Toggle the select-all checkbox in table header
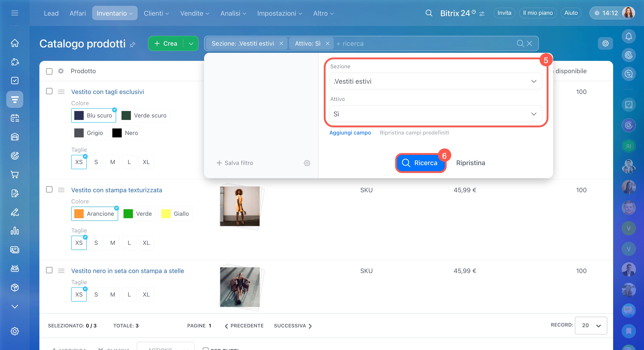 (x=49, y=71)
